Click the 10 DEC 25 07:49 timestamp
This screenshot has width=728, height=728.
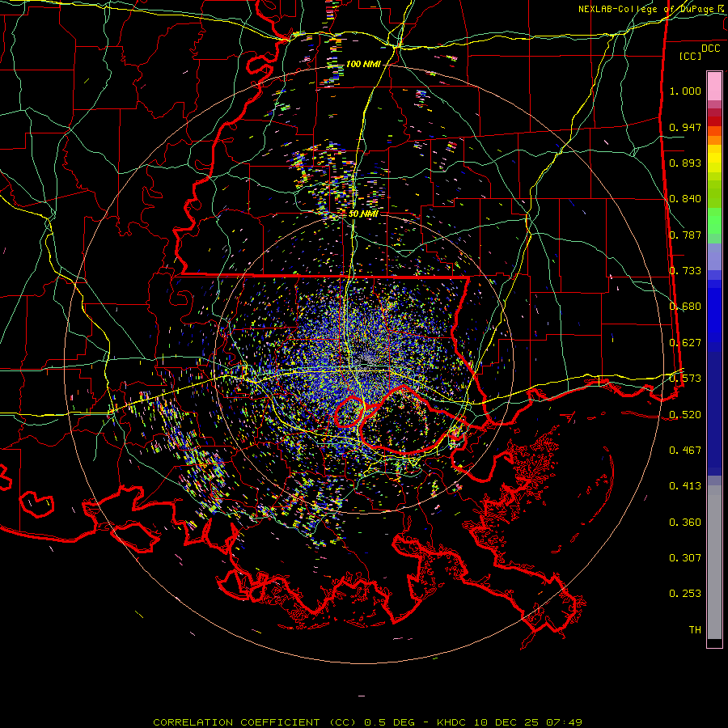pyautogui.click(x=528, y=722)
